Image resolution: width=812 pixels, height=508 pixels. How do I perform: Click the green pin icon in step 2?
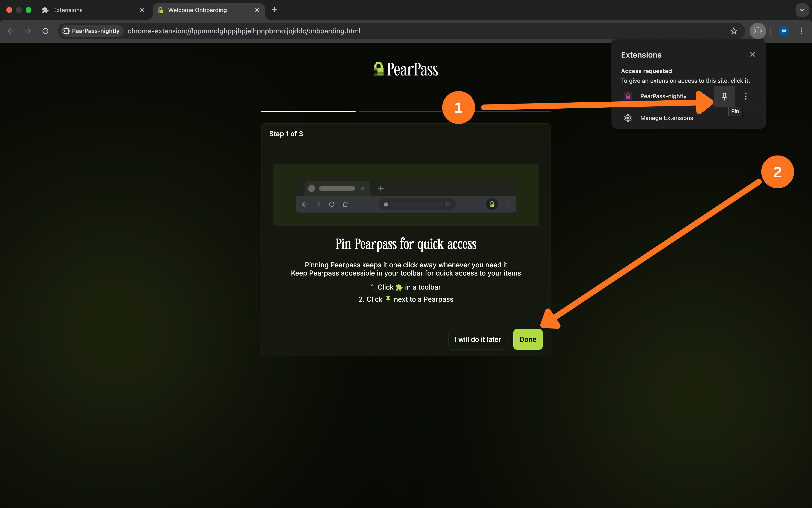[x=388, y=299]
